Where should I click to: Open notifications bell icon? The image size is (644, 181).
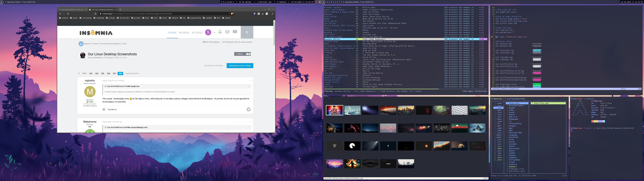[x=220, y=32]
